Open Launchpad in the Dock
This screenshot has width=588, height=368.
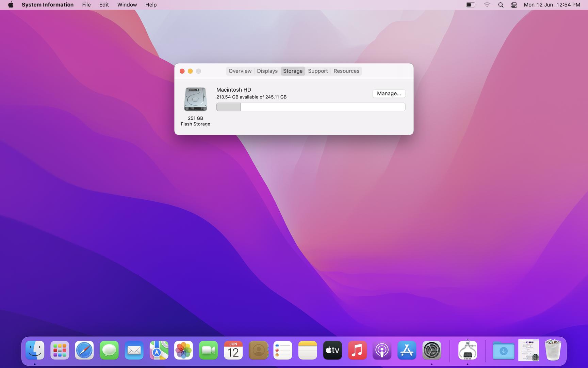[x=60, y=350]
